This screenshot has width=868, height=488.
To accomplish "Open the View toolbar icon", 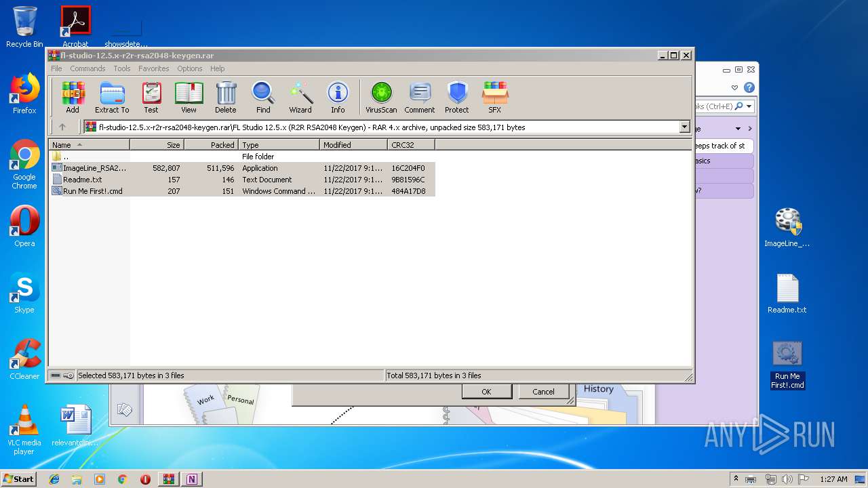I will pos(189,98).
